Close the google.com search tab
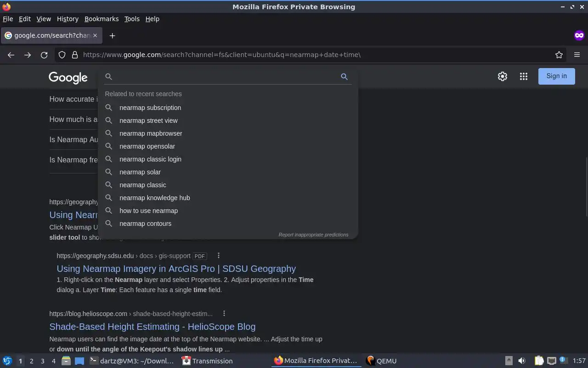Screen dimensions: 588x368 (95, 35)
